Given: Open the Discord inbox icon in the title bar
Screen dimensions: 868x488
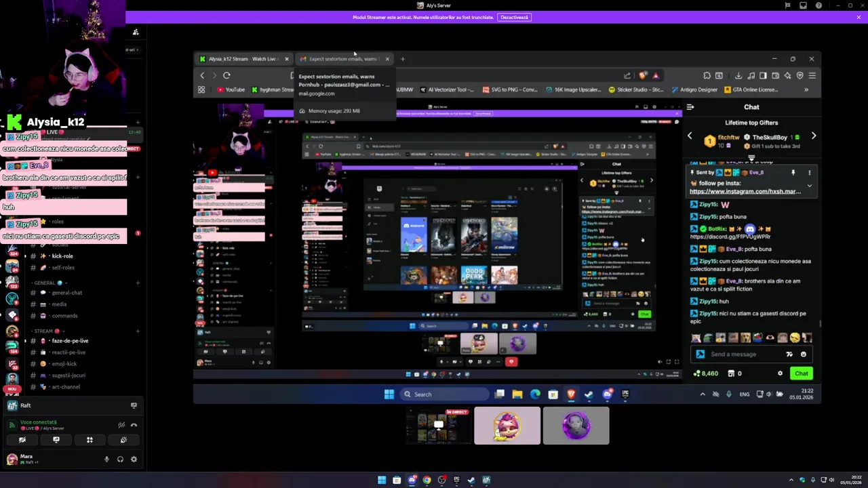Looking at the screenshot, I should coord(803,5).
